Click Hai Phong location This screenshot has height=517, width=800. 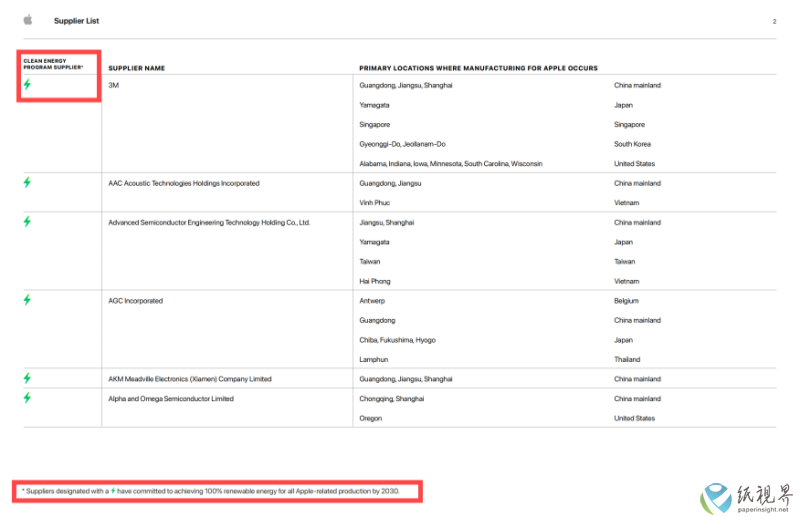[374, 281]
